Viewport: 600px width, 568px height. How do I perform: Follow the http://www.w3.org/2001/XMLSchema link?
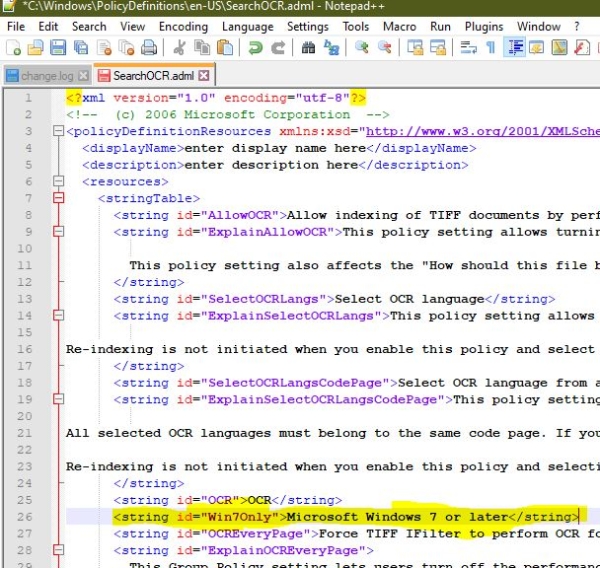[x=483, y=131]
